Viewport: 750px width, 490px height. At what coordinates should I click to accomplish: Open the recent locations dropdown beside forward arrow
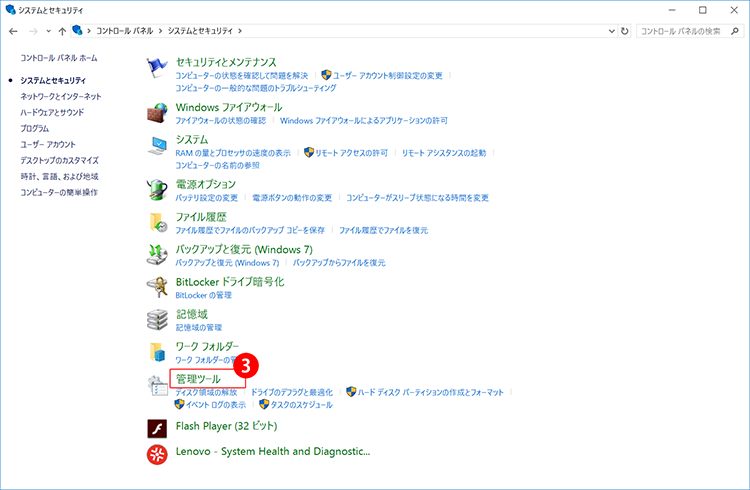coord(47,32)
